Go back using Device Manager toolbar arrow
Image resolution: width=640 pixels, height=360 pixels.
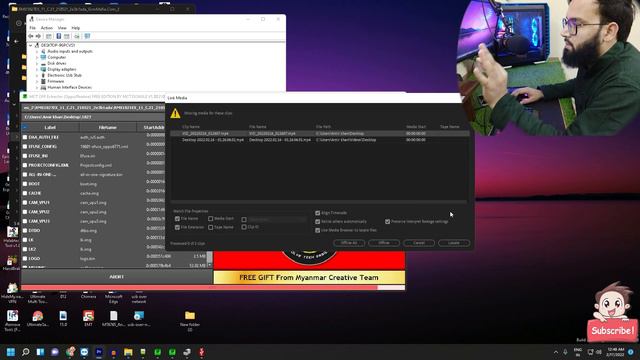[31, 36]
